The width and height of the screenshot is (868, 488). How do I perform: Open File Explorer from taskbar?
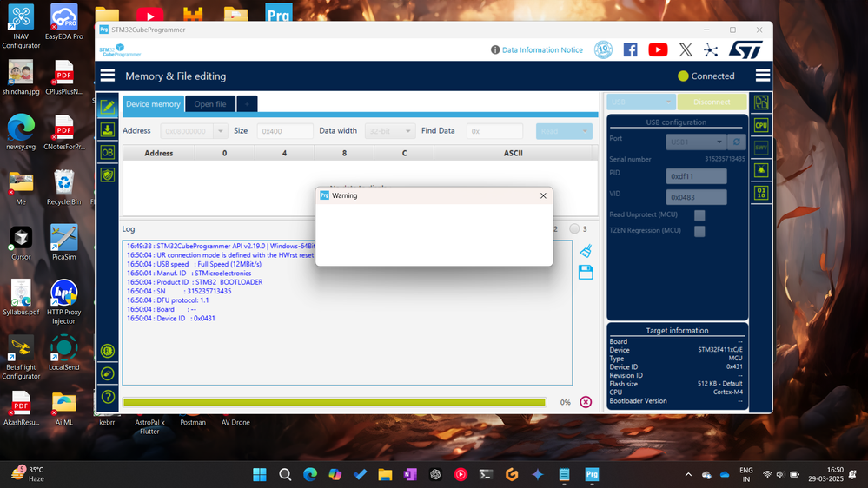coord(385,474)
